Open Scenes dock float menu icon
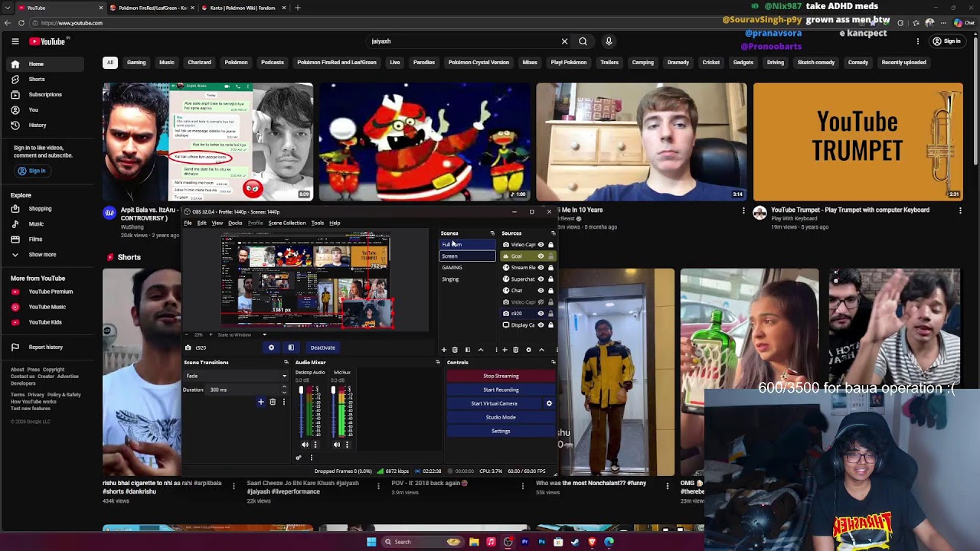 coord(492,233)
